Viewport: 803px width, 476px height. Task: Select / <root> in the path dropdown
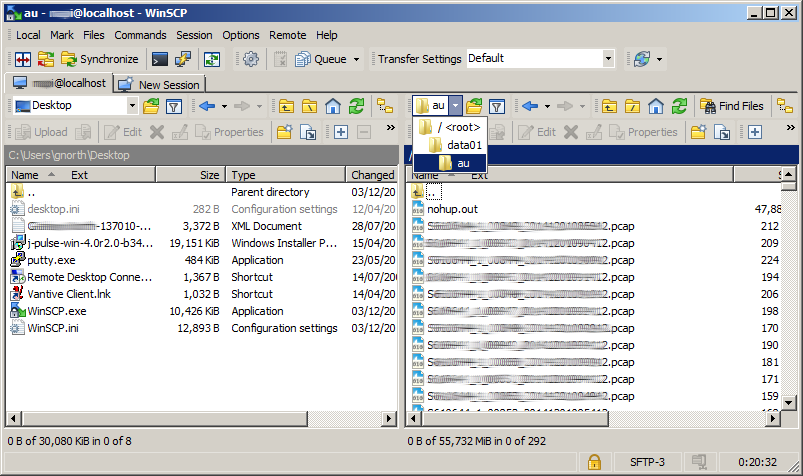(450, 127)
